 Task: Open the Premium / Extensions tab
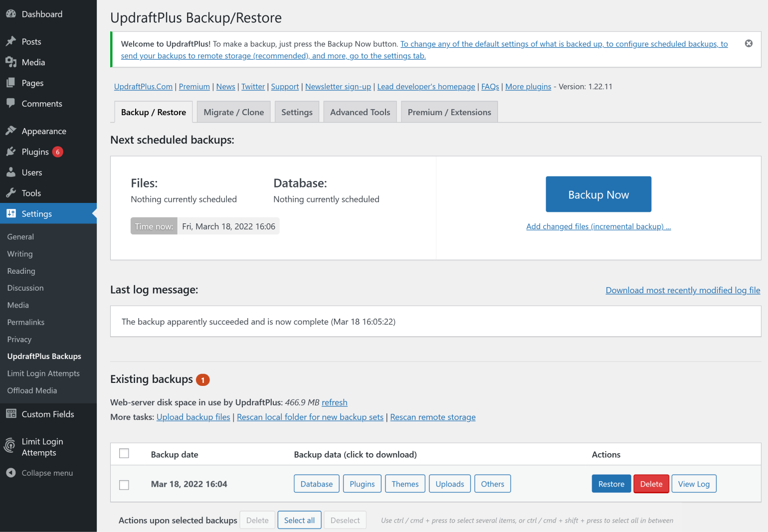tap(449, 112)
